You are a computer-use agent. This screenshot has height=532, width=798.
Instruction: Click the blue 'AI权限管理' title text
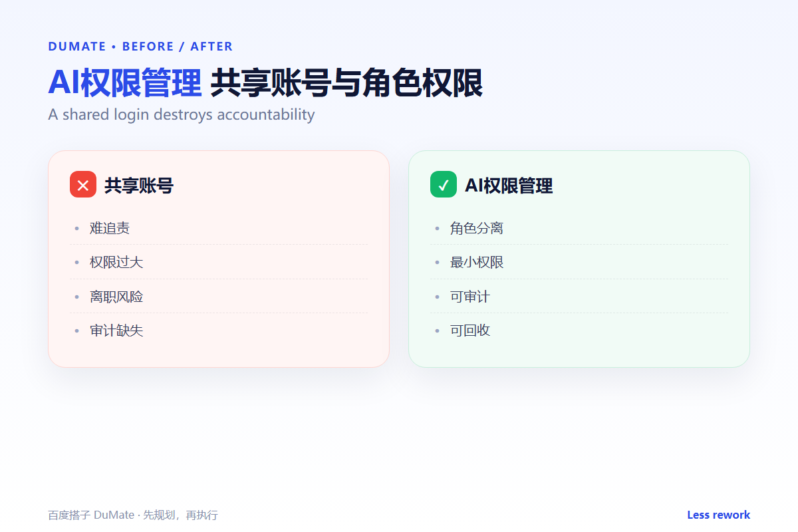pyautogui.click(x=125, y=83)
